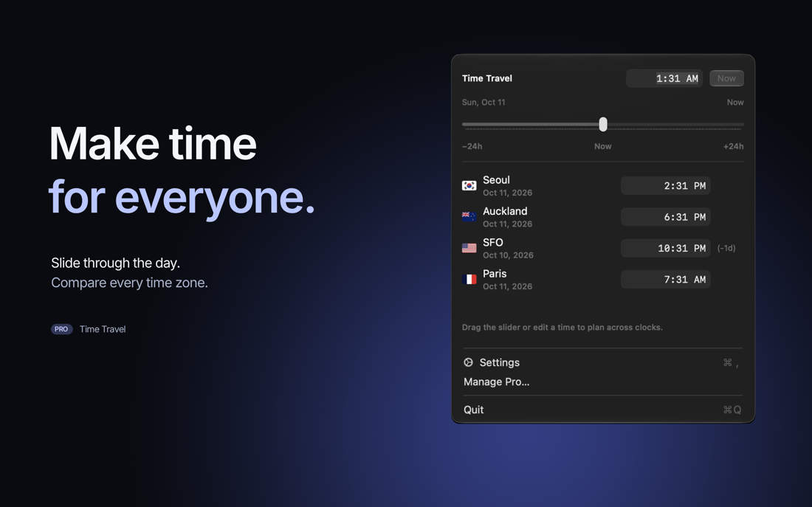Click the Time Travel label beside PRO badge
The width and height of the screenshot is (812, 507).
[103, 329]
